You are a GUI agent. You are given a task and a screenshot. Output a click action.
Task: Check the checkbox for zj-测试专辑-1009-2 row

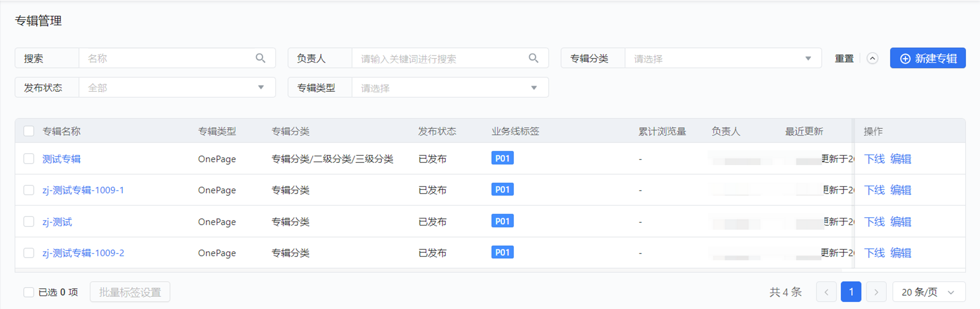[29, 253]
